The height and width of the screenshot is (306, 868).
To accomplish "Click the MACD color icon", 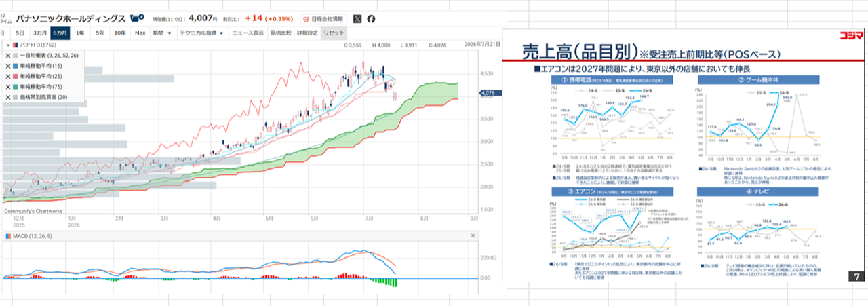I will tap(7, 235).
